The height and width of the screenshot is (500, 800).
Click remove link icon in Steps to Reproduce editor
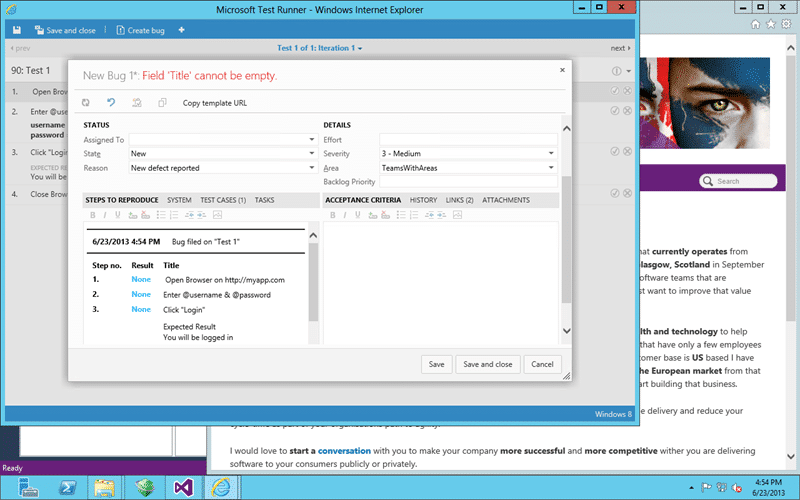click(x=145, y=215)
